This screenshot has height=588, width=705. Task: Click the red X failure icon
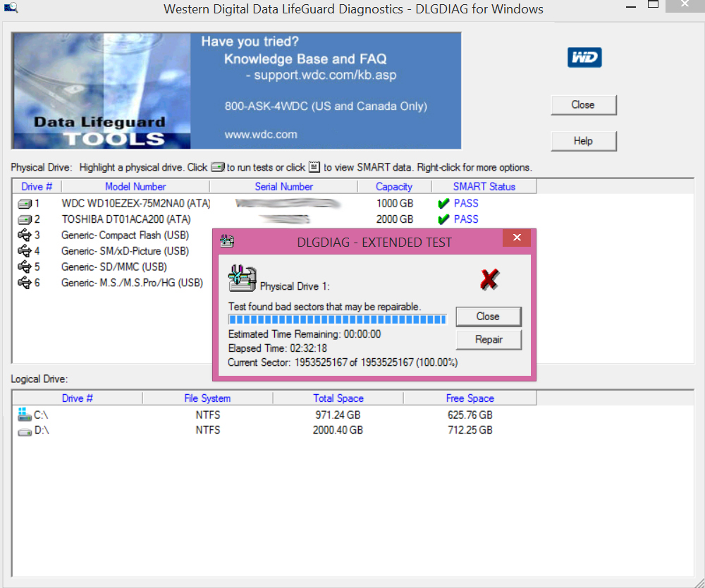(x=489, y=280)
